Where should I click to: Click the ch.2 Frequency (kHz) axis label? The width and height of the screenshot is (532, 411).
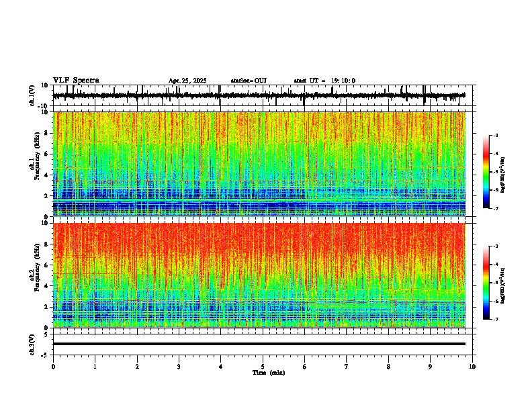[35, 267]
